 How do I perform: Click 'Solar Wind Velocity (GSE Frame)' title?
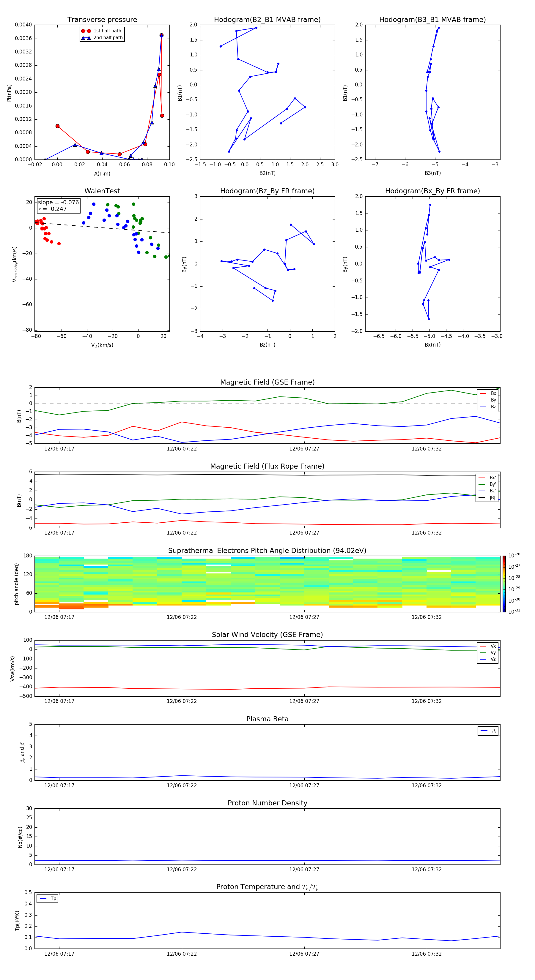pyautogui.click(x=267, y=635)
